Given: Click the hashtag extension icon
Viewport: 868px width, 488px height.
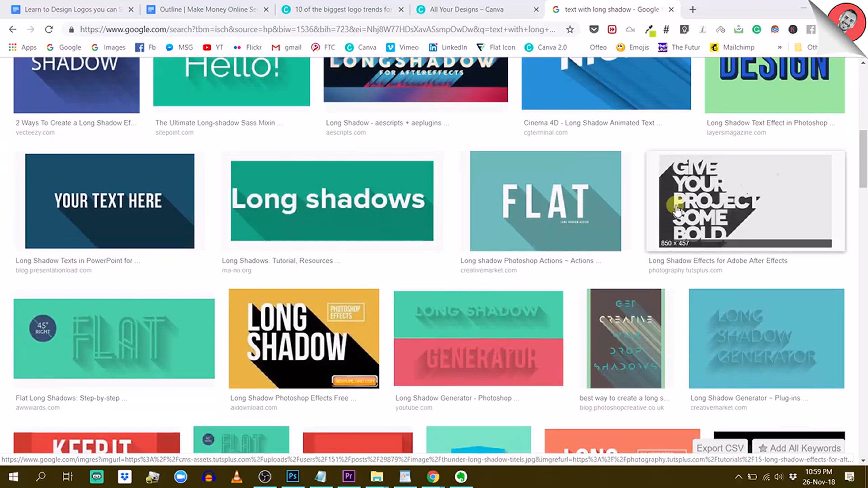Looking at the screenshot, I should (x=666, y=29).
